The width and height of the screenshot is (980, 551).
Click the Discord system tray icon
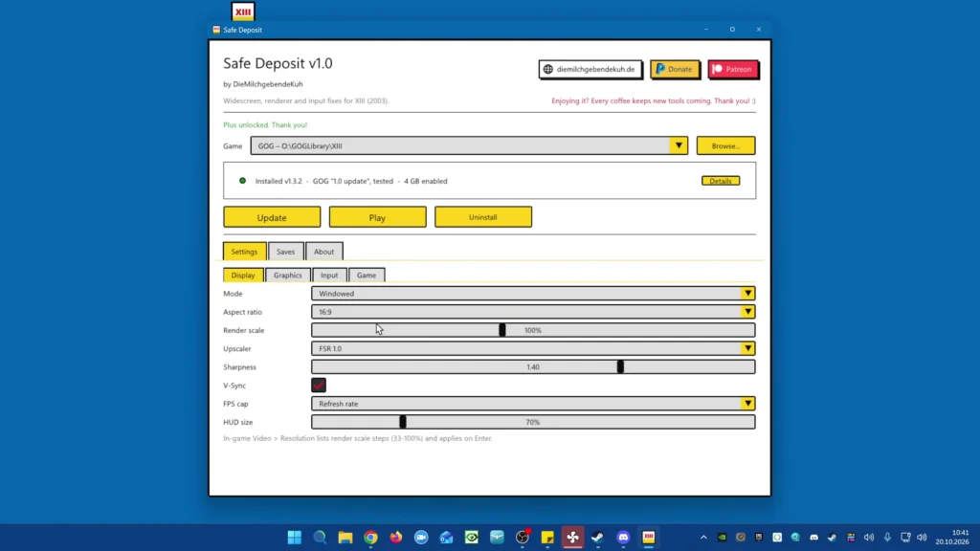coord(813,538)
